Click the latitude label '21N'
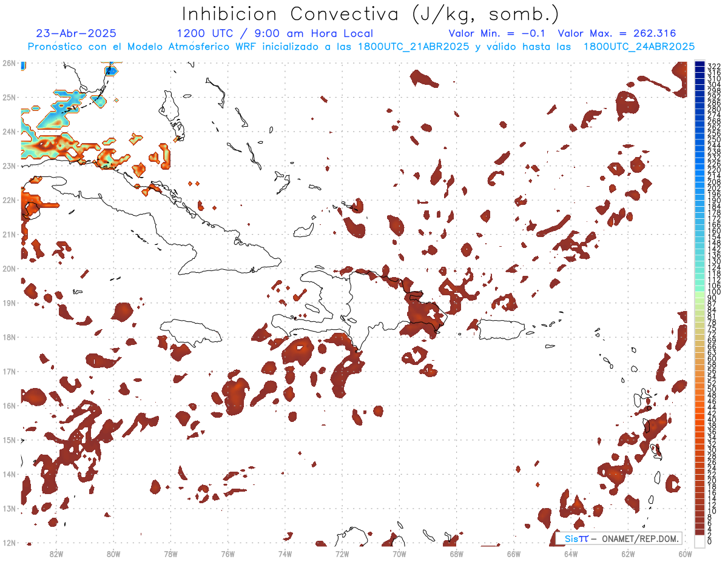 coord(8,234)
